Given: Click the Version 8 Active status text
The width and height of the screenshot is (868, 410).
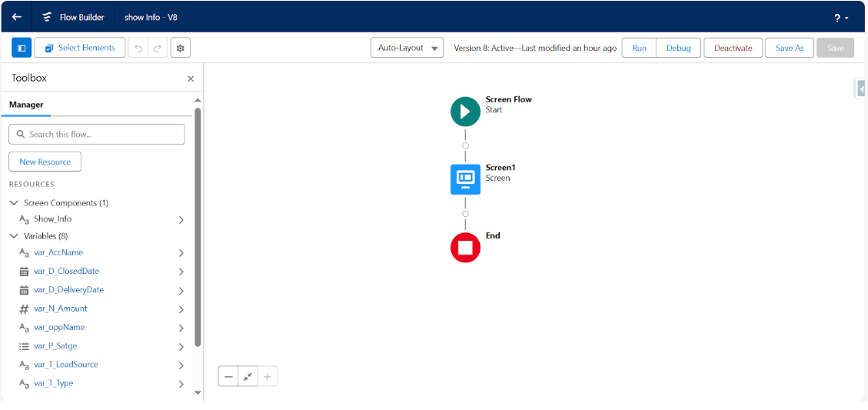Looking at the screenshot, I should [x=535, y=48].
